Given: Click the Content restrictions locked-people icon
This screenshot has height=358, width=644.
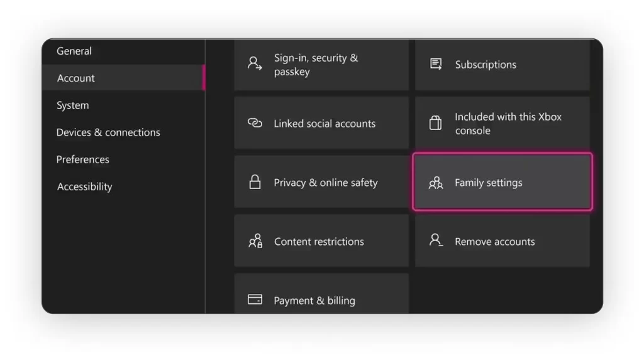Looking at the screenshot, I should click(255, 241).
